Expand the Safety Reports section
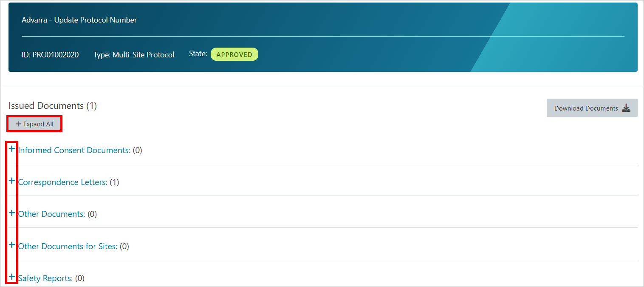Image resolution: width=644 pixels, height=287 pixels. tap(12, 277)
